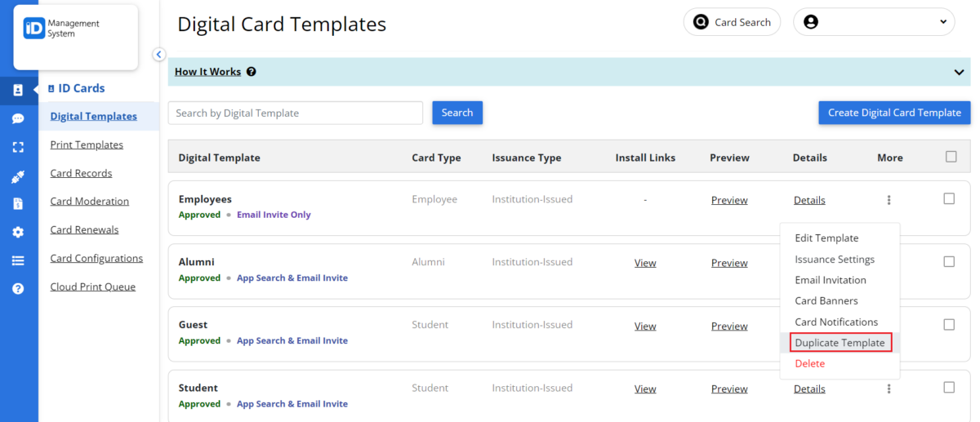Screen dimensions: 980x422
Task: Click the list icon in left rail
Action: [18, 260]
